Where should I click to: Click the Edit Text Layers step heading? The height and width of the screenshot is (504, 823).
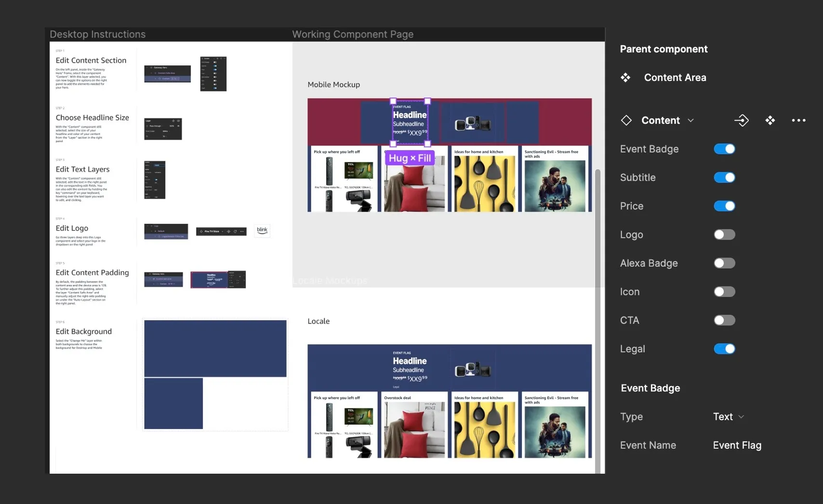pos(82,169)
